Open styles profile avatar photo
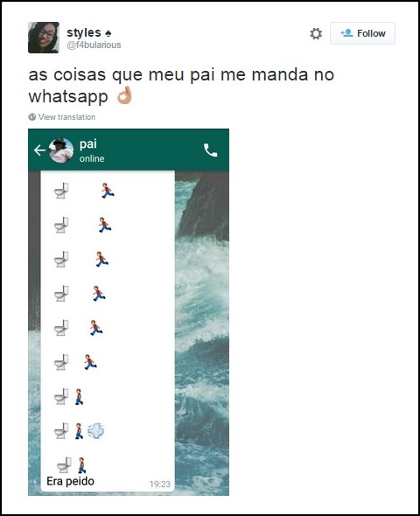 pyautogui.click(x=44, y=38)
